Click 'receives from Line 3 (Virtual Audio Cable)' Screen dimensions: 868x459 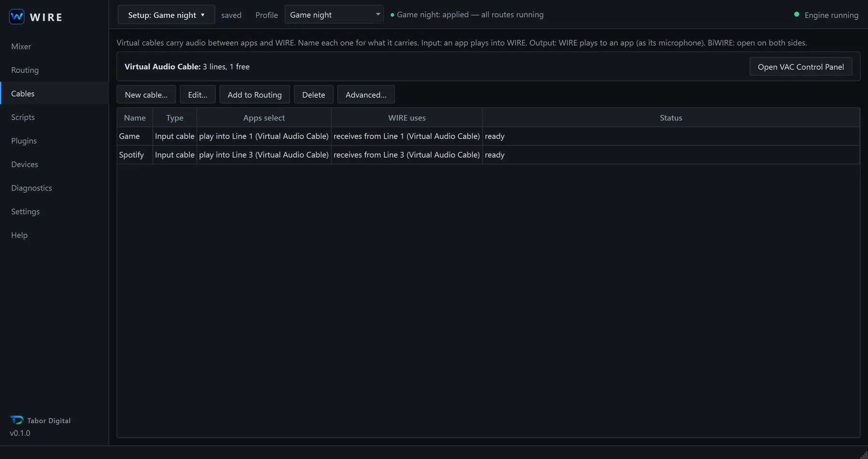point(407,155)
